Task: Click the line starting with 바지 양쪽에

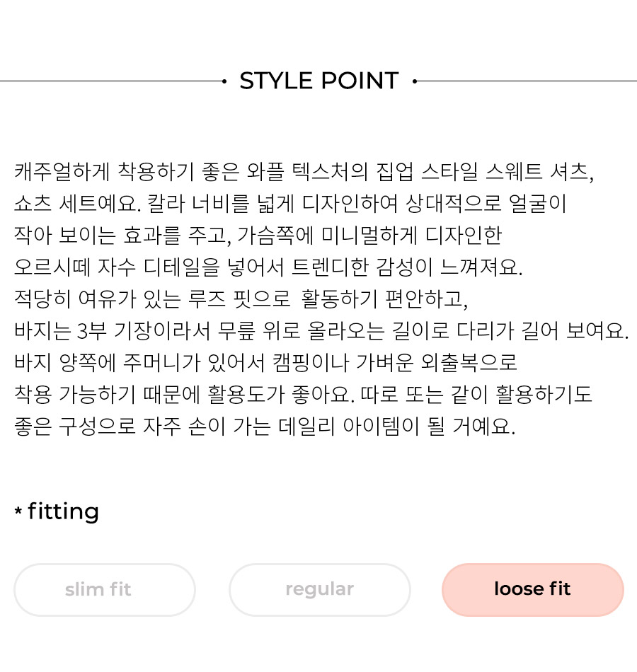Action: coord(265,363)
